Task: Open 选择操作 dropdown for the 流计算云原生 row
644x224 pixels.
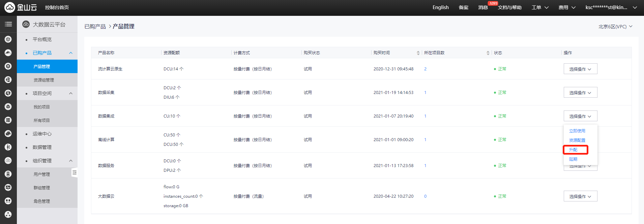Action: (x=580, y=69)
